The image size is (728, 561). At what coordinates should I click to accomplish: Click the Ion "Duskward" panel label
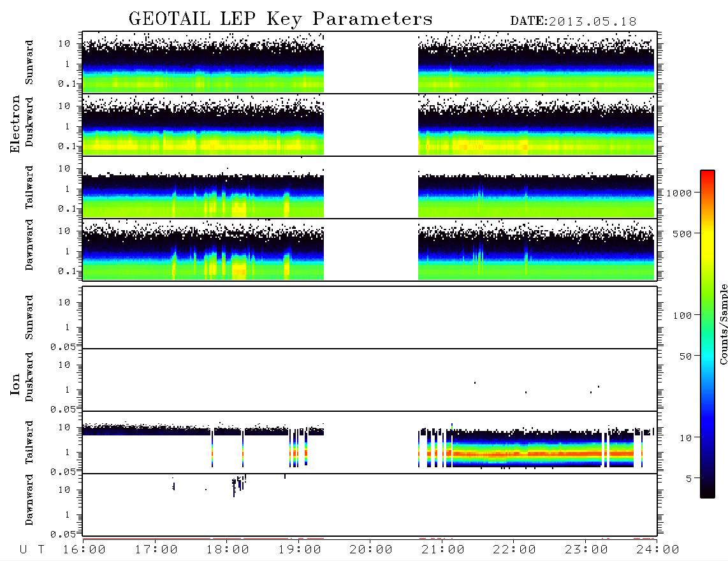click(29, 377)
